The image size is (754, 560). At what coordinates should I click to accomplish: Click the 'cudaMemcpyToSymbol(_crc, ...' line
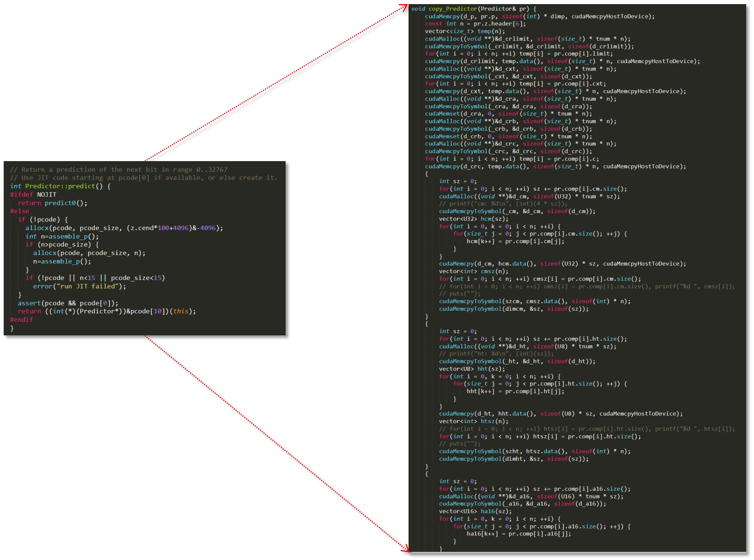click(x=509, y=152)
